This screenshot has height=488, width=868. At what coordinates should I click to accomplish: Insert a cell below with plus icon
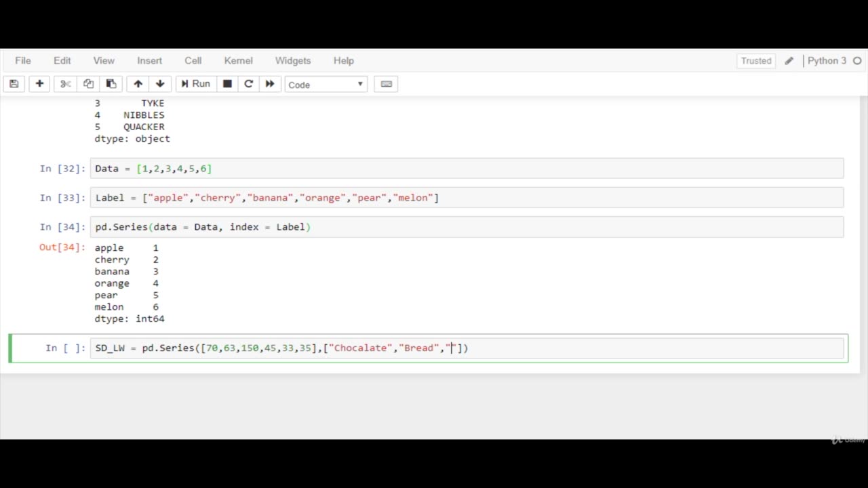click(x=39, y=84)
